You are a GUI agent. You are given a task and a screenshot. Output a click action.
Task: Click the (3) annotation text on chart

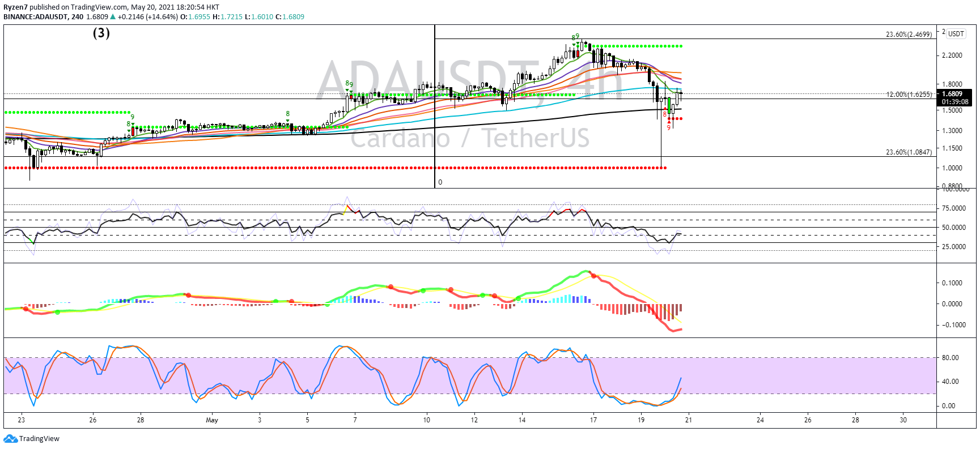click(101, 33)
